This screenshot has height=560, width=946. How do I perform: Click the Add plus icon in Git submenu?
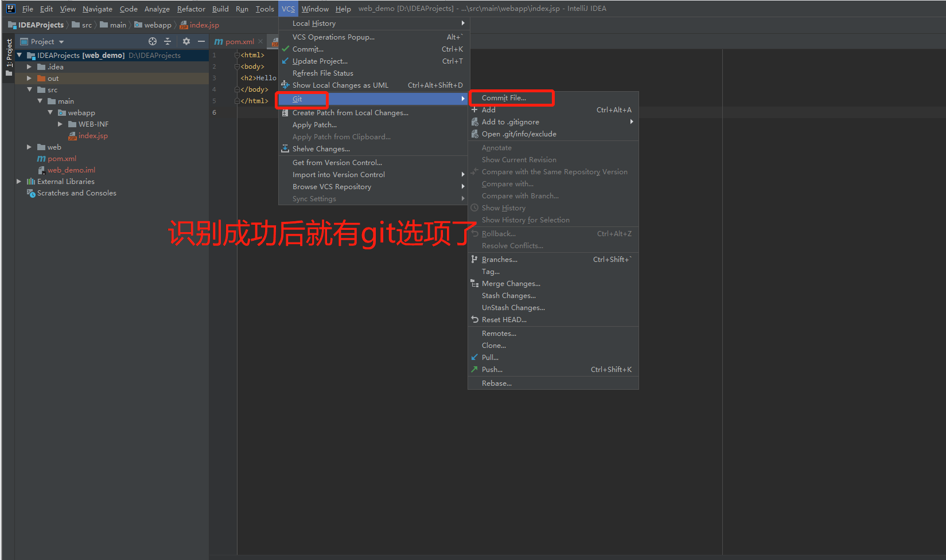(x=474, y=110)
